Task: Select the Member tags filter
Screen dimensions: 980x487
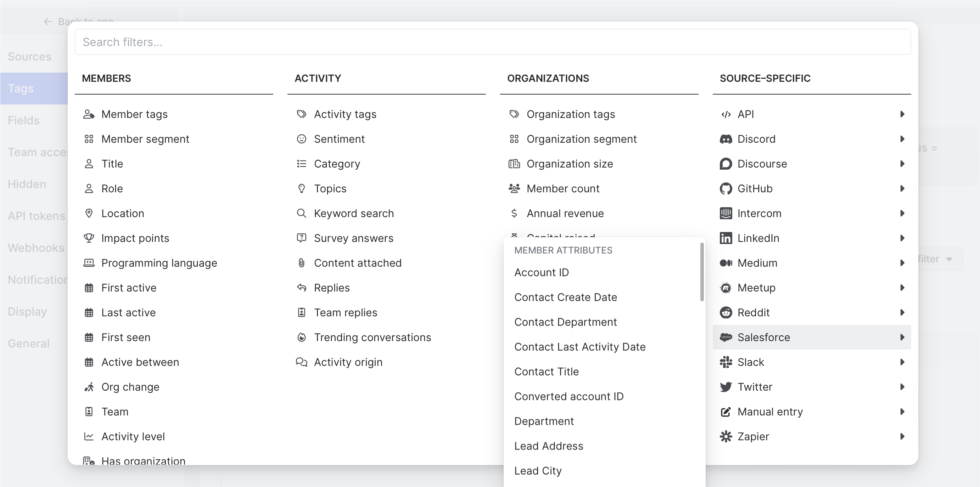Action: pyautogui.click(x=134, y=114)
